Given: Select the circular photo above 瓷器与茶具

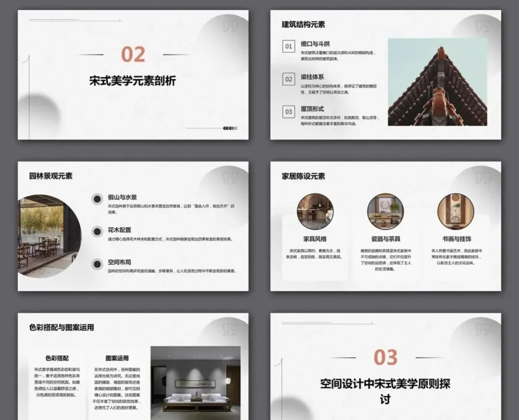Looking at the screenshot, I should click(x=385, y=212).
